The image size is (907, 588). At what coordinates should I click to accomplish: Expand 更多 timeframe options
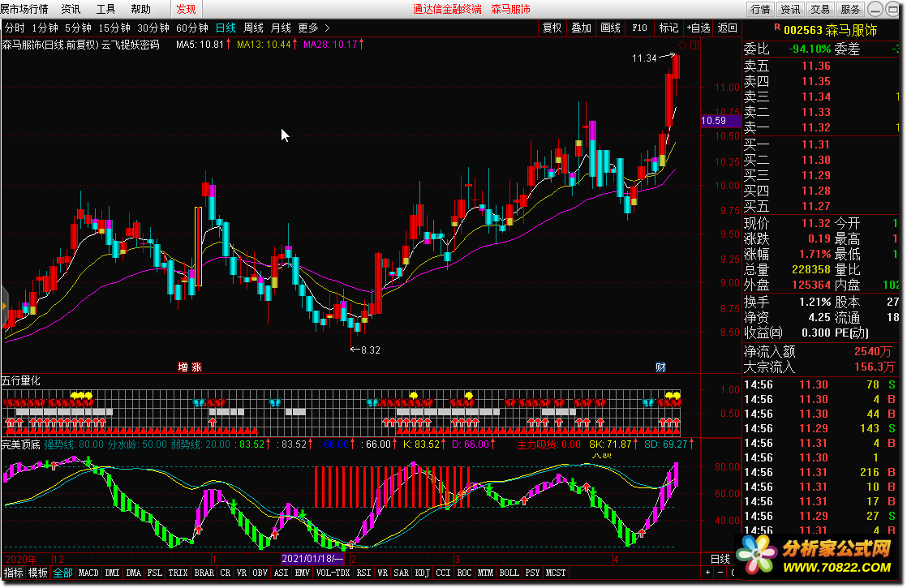pyautogui.click(x=313, y=28)
